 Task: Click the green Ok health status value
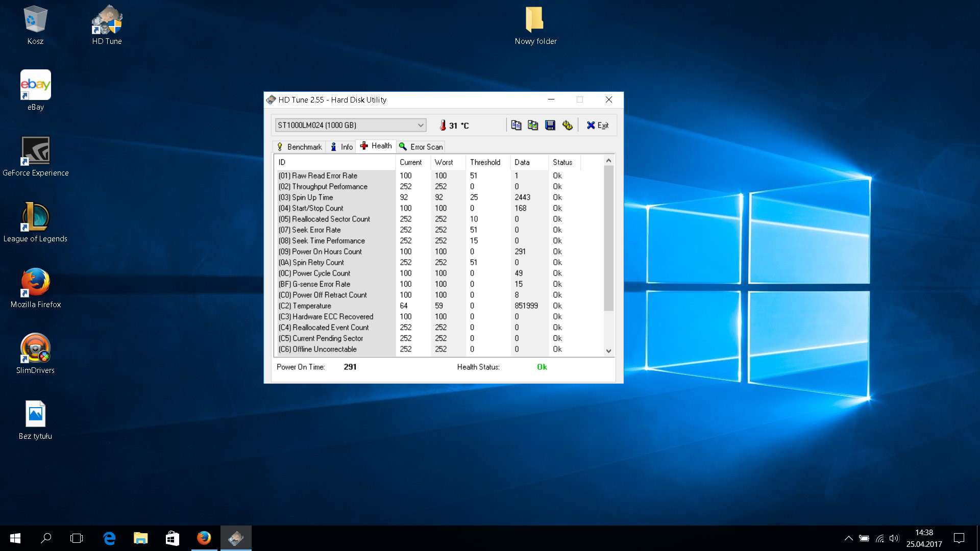point(542,367)
